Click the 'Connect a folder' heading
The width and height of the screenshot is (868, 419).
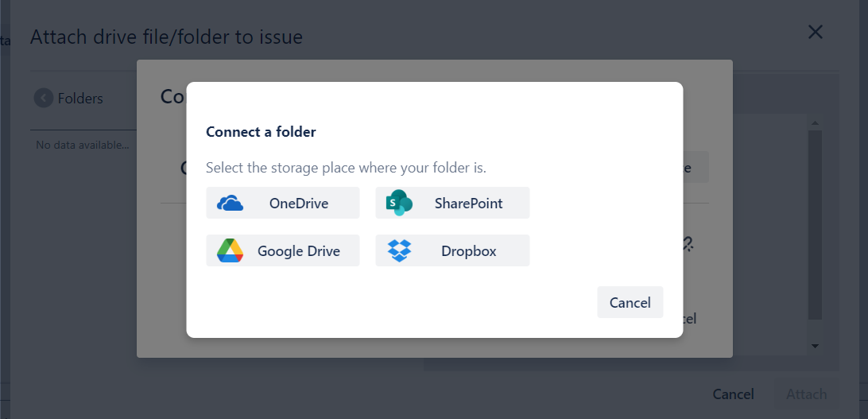261,132
